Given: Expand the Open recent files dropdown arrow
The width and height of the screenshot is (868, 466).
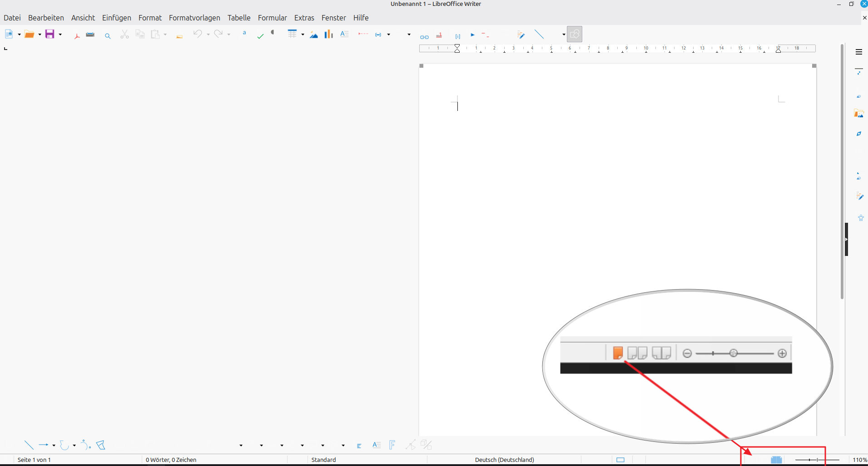Looking at the screenshot, I should [x=40, y=35].
